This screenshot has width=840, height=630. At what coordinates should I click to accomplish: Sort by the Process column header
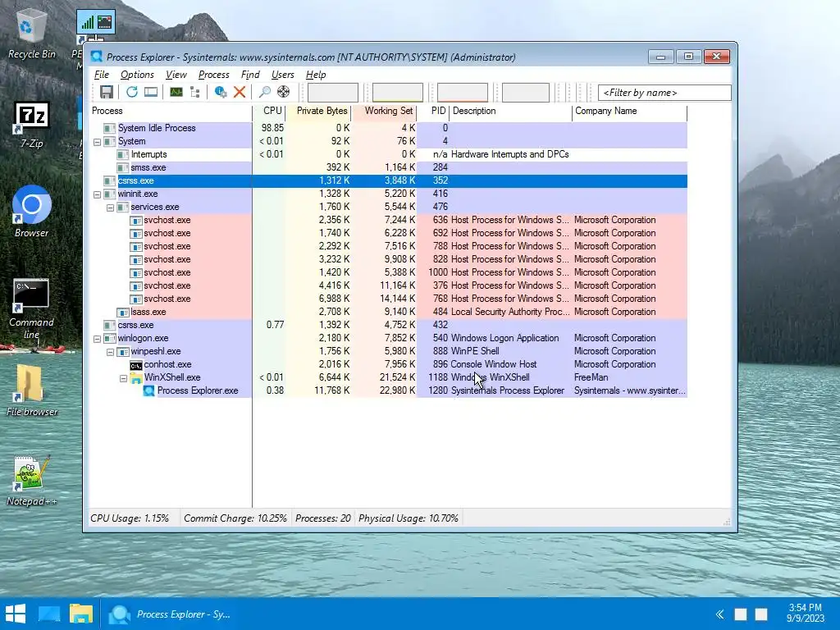click(171, 112)
